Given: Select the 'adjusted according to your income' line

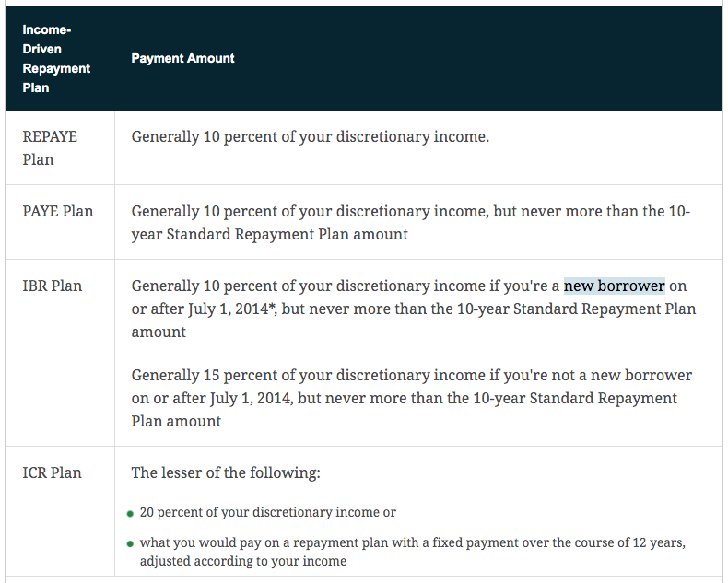Looking at the screenshot, I should click(243, 561).
